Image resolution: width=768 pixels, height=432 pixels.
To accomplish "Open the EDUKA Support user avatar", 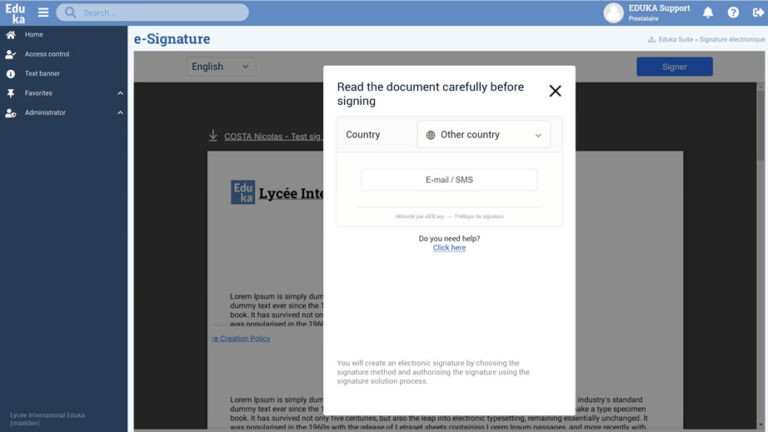I will (x=613, y=13).
